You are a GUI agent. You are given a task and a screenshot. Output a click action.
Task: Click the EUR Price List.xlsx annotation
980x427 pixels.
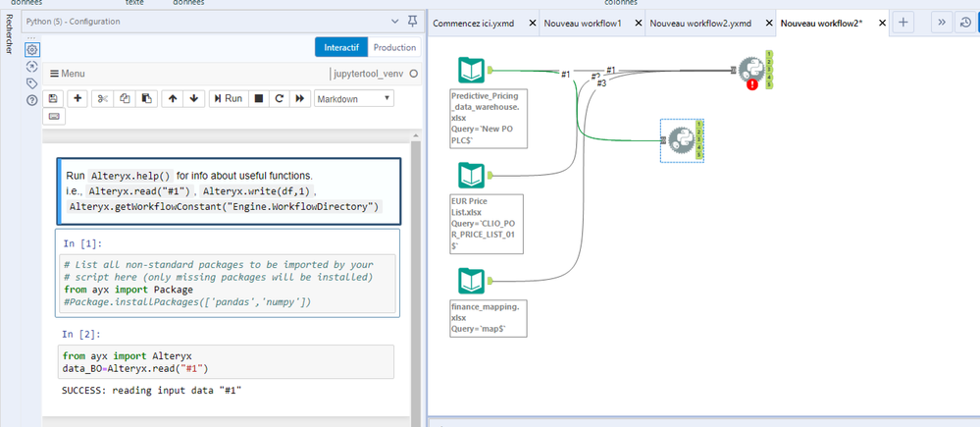487,224
